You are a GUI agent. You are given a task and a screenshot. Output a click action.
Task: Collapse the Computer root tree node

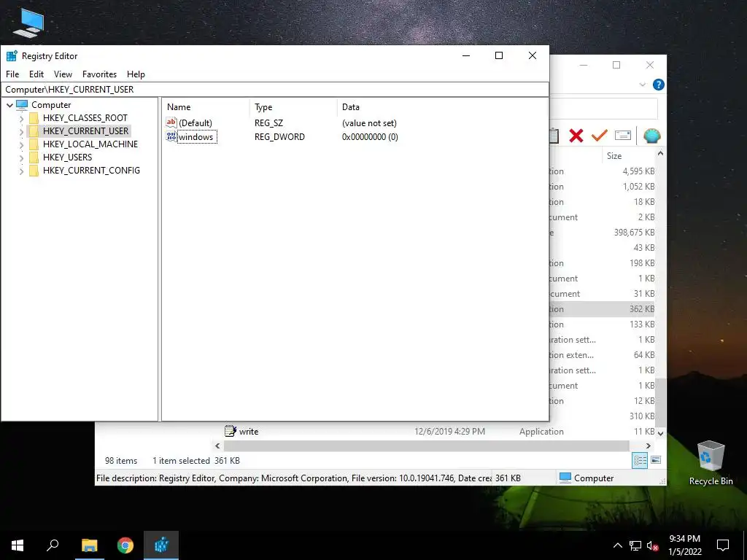pos(9,105)
